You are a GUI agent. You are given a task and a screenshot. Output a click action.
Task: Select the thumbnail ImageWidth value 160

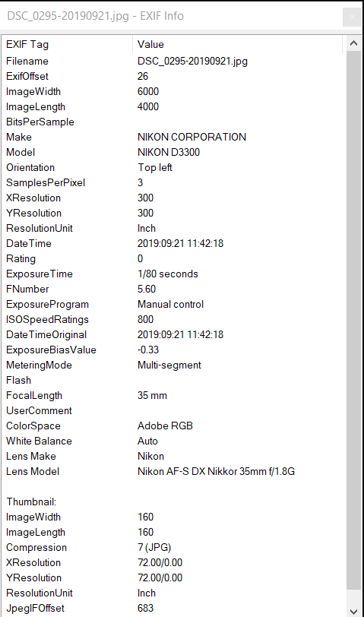pos(145,517)
